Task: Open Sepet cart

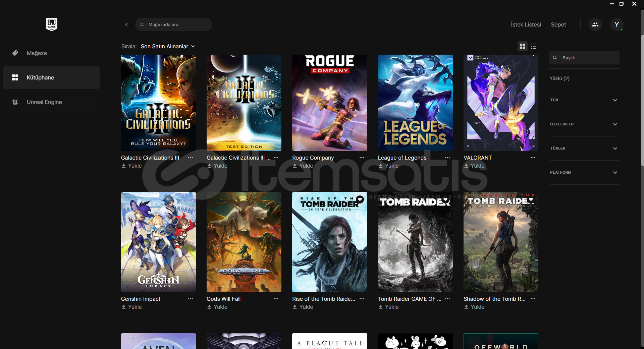Action: pyautogui.click(x=558, y=24)
